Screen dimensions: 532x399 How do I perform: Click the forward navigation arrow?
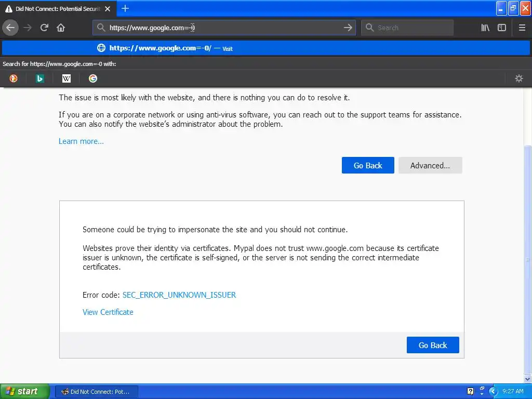coord(28,28)
